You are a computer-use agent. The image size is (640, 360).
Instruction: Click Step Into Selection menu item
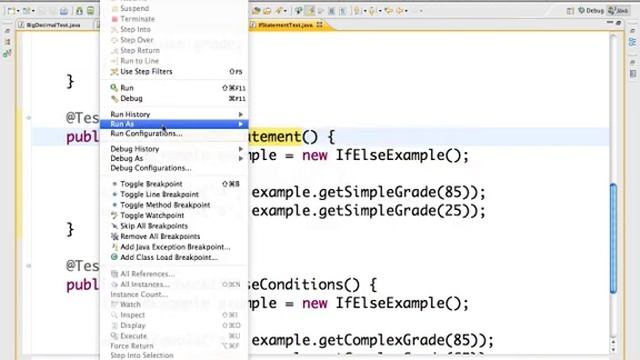[174, 356]
